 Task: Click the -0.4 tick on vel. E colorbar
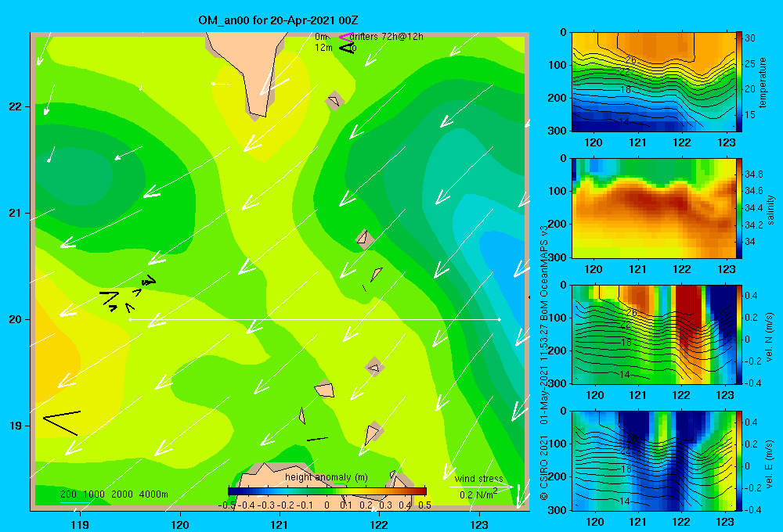tap(753, 509)
